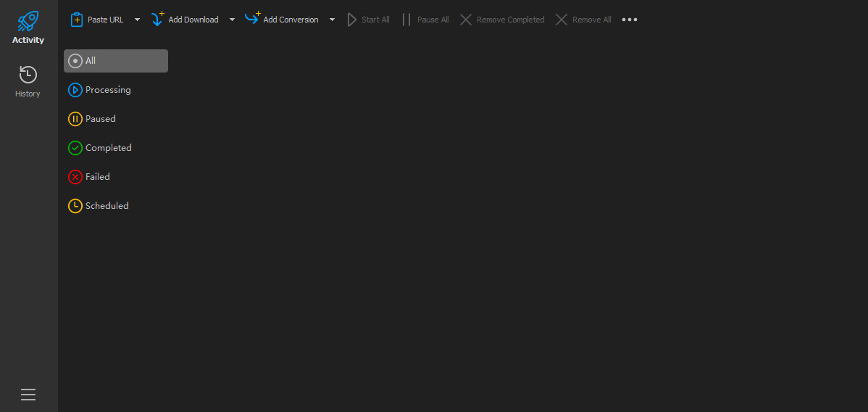Click the Add Conversion icon
868x412 pixels.
pyautogui.click(x=252, y=18)
